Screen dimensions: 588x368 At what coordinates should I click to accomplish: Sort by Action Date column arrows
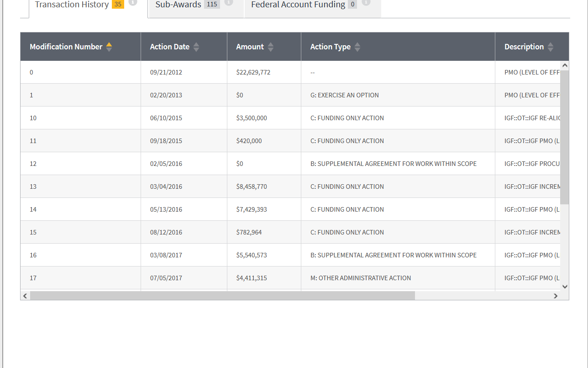pos(196,47)
